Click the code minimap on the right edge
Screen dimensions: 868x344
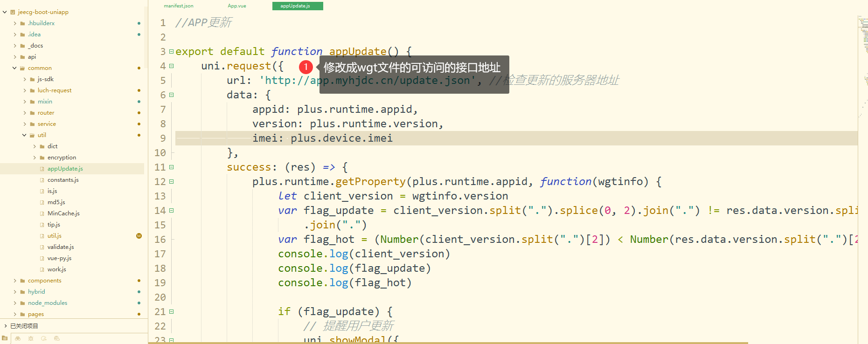click(x=863, y=47)
